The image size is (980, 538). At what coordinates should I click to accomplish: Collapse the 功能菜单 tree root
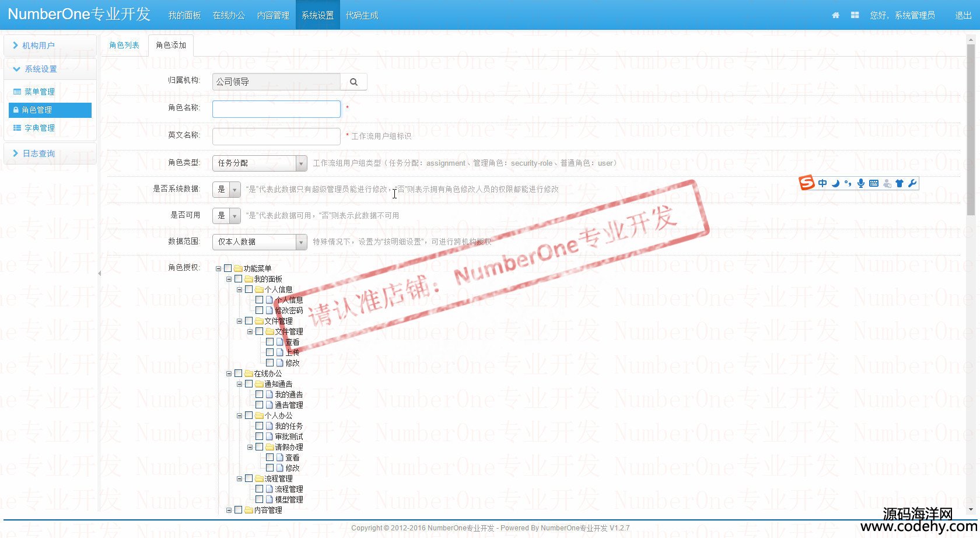218,269
